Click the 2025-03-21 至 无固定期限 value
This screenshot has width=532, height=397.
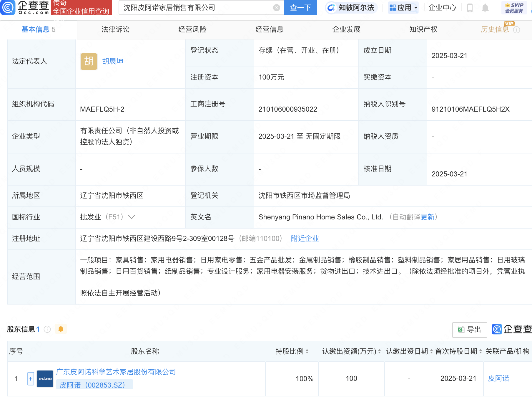300,136
